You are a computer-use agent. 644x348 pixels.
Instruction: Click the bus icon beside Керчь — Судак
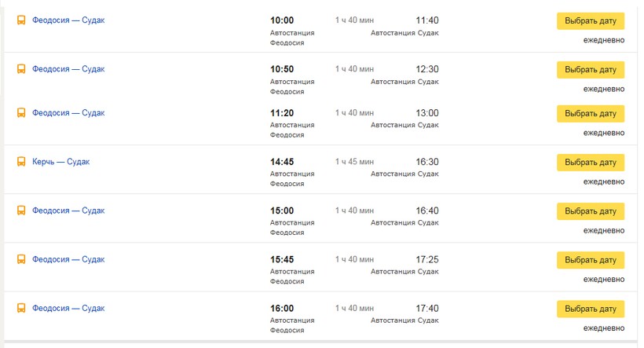(21, 162)
